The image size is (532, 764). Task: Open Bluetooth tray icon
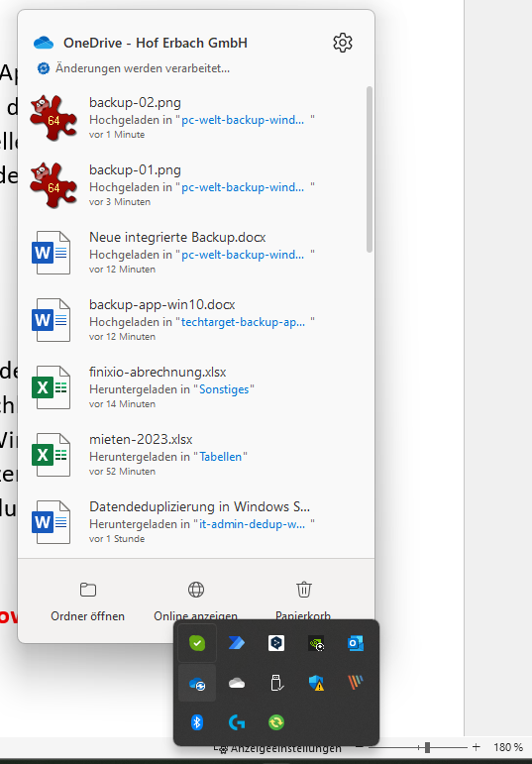[197, 722]
